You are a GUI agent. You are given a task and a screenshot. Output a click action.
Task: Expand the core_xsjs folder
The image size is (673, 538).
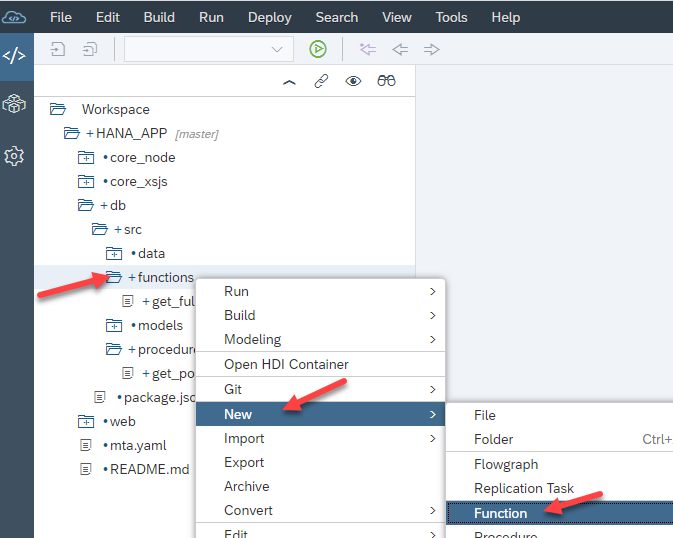[x=86, y=182]
